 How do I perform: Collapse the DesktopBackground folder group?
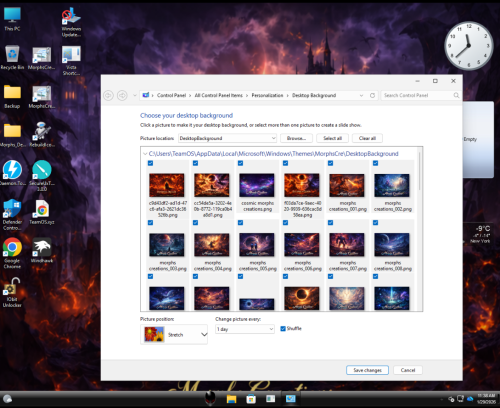pyautogui.click(x=145, y=154)
